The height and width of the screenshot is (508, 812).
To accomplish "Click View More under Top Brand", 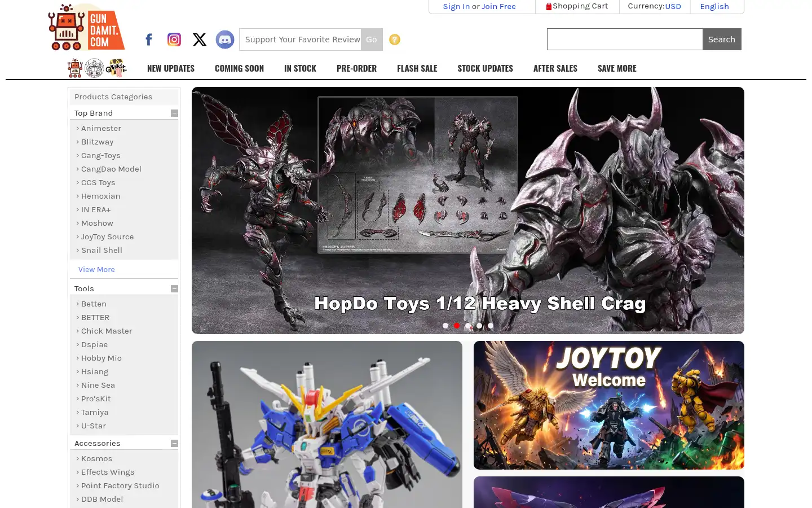I will click(96, 270).
